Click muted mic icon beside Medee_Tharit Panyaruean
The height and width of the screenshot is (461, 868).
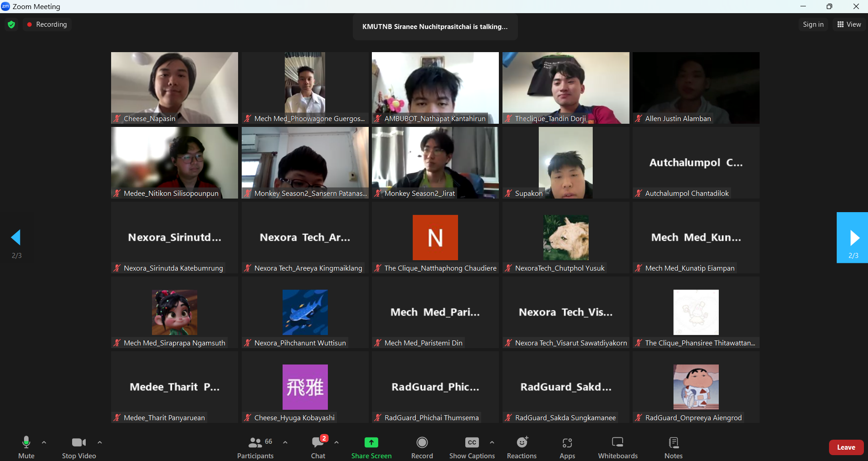(117, 418)
